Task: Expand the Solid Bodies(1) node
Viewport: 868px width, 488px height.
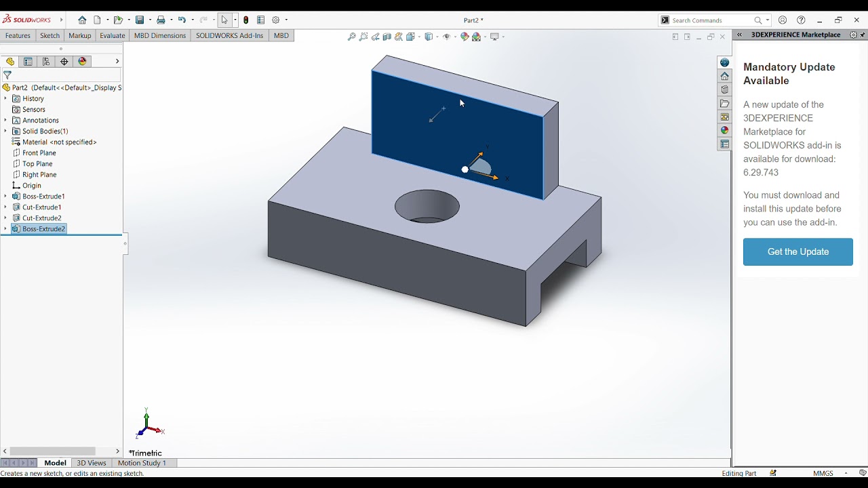Action: [x=5, y=131]
